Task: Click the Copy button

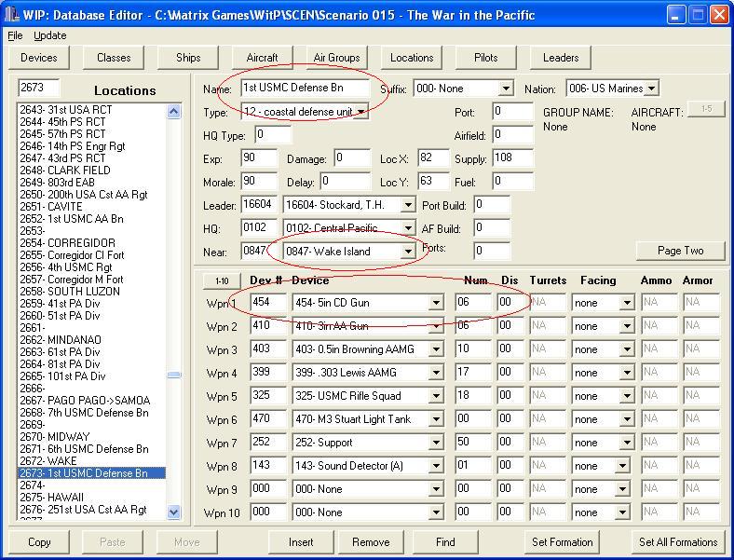Action: pos(39,542)
